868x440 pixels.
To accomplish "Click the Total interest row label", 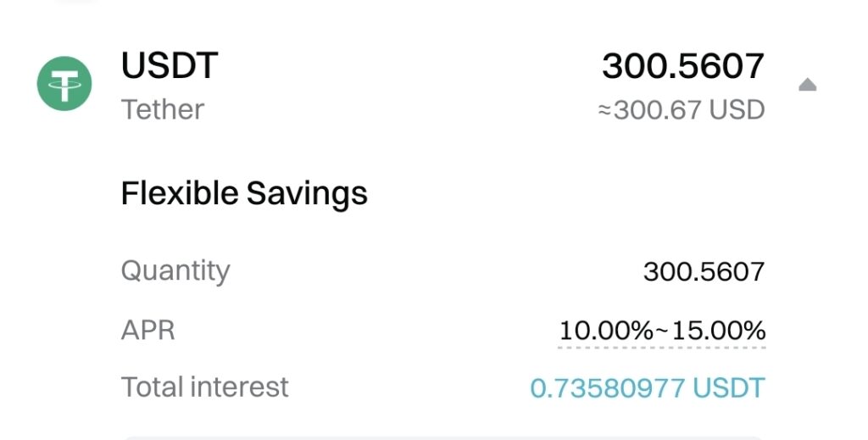I will pyautogui.click(x=204, y=387).
